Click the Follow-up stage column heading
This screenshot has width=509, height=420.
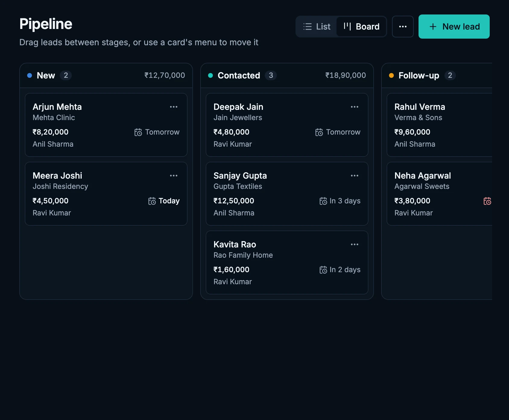tap(419, 75)
